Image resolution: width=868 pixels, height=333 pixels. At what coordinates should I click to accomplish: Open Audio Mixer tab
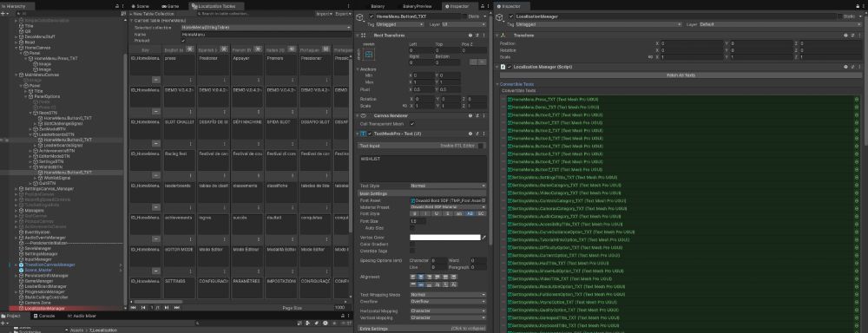tap(82, 316)
